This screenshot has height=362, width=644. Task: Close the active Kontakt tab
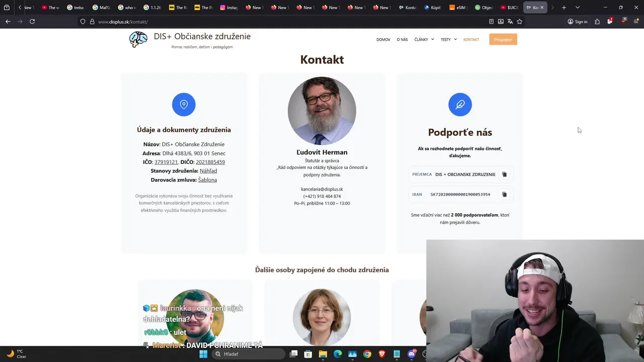click(x=542, y=8)
